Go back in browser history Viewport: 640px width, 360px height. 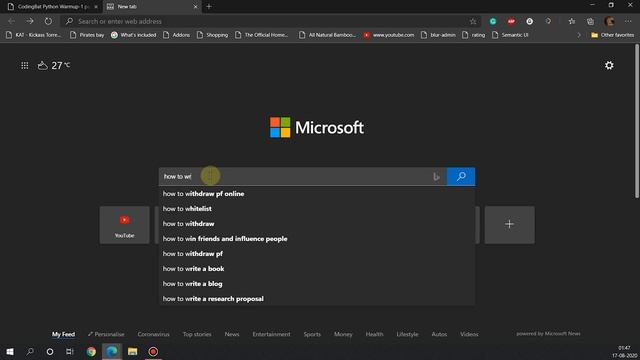coord(11,21)
